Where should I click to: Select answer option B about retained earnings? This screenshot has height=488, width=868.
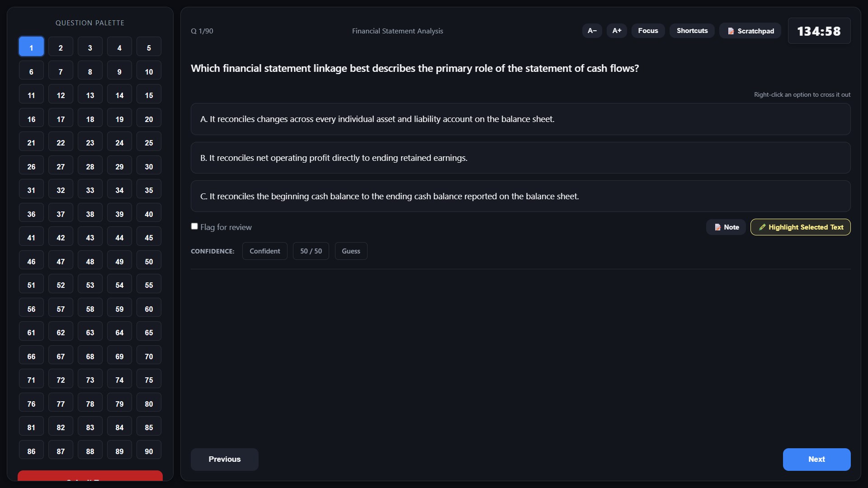pos(521,158)
